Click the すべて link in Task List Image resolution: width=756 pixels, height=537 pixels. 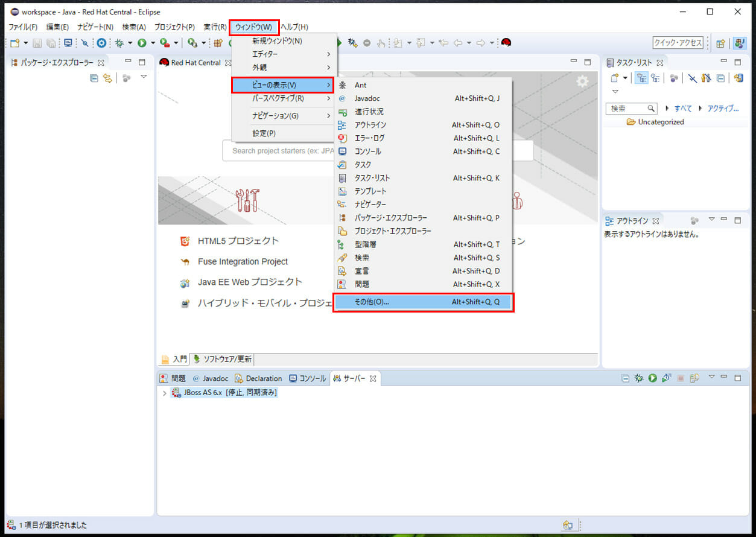coord(683,109)
